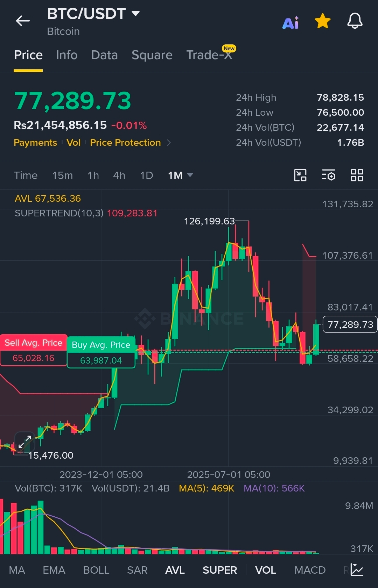The image size is (378, 588).
Task: Toggle the MA indicator
Action: [x=17, y=570]
